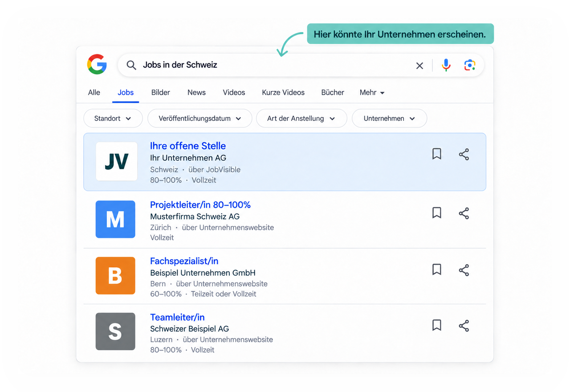Screen dimensions: 570x392
Task: Click the Ihr Unternehmen AG text
Action: 188,158
